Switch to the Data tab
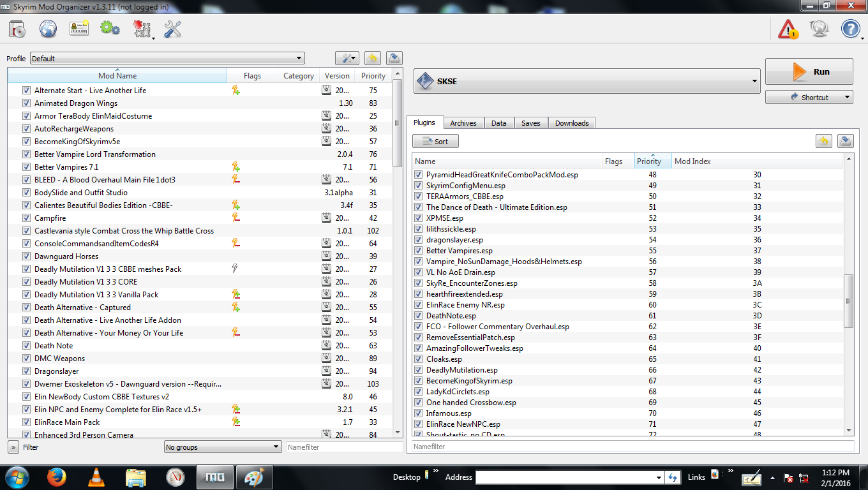 [499, 123]
